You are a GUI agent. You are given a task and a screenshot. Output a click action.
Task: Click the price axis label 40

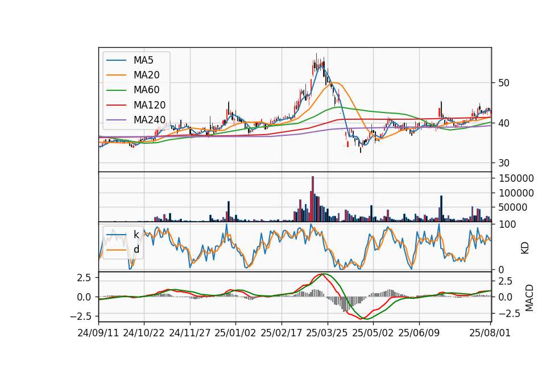tap(503, 123)
